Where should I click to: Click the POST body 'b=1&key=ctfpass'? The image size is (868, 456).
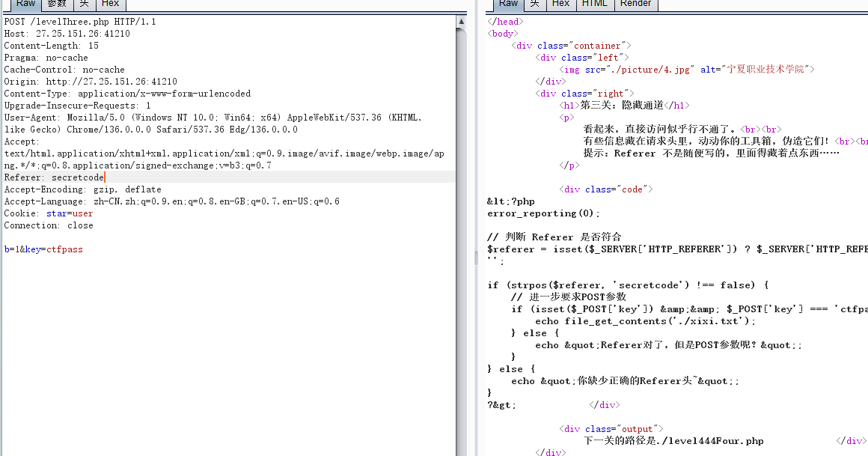[x=43, y=249]
